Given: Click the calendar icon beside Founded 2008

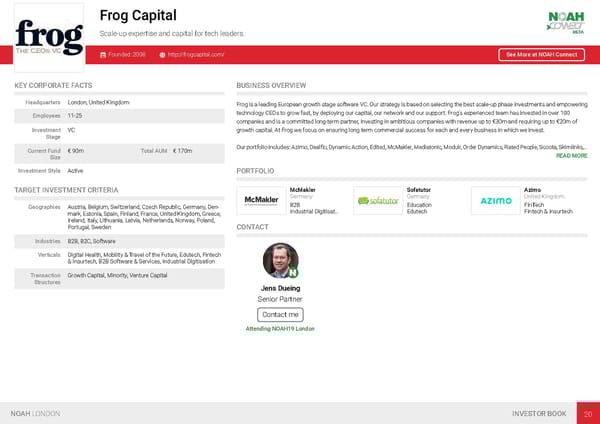Looking at the screenshot, I should pyautogui.click(x=104, y=54).
